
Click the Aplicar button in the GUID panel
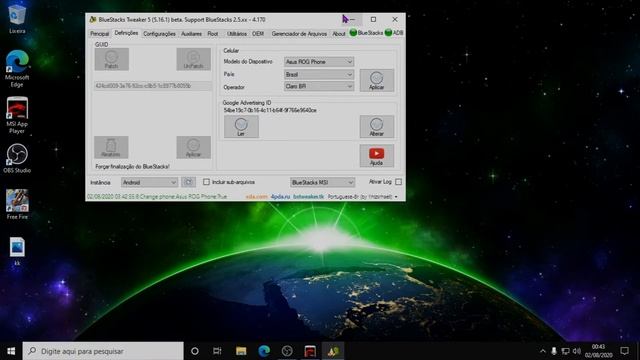click(x=193, y=147)
